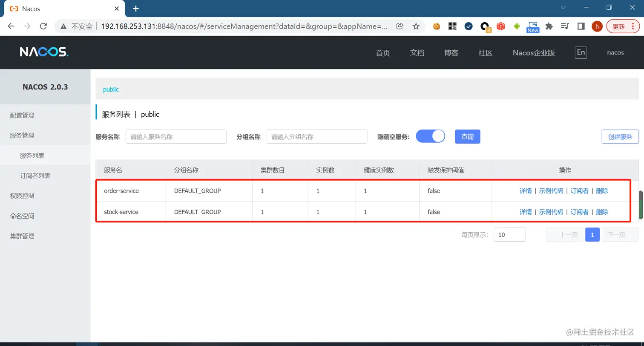Open the extensions puzzle piece menu
Viewport: 644px width, 346px height.
549,26
